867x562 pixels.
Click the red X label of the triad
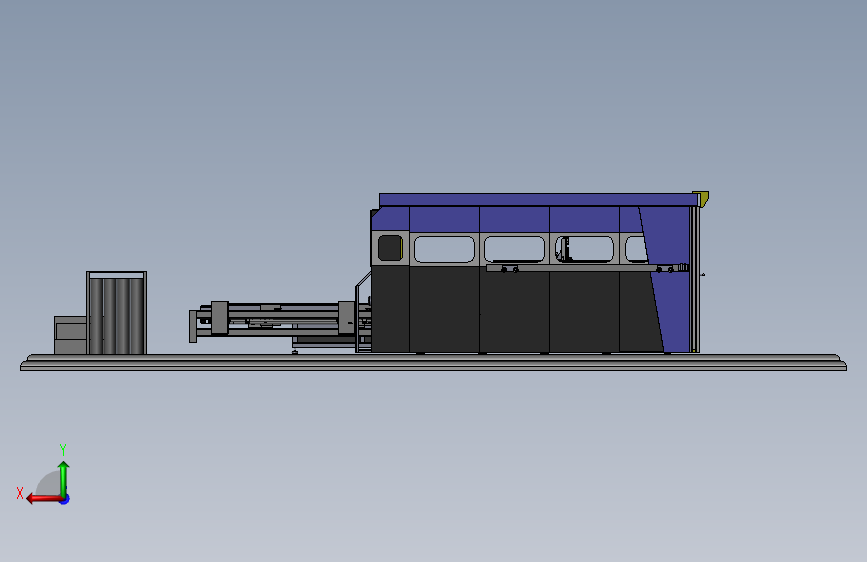pyautogui.click(x=20, y=493)
